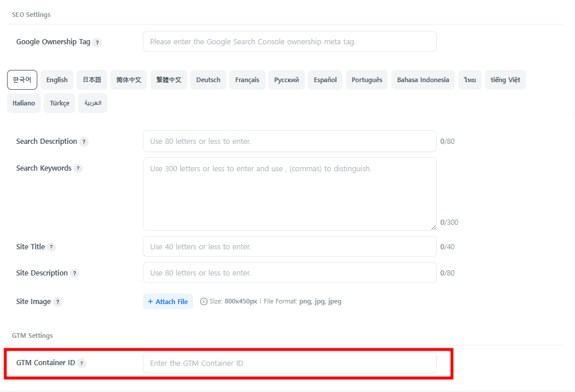Screen dimensions: 575x392
Task: Click help icon beside Google Ownership Tag
Action: click(97, 43)
